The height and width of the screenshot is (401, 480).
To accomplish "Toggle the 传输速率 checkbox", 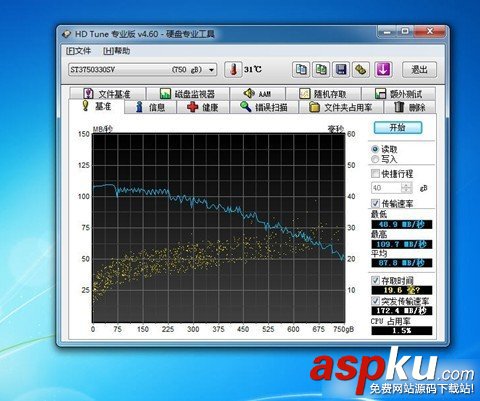I will pos(375,203).
